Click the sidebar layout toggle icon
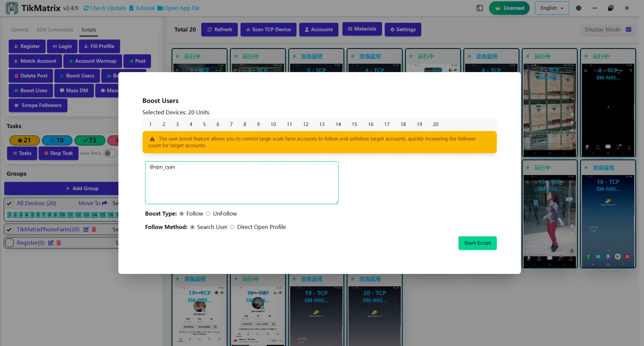This screenshot has height=346, width=644. coord(479,8)
